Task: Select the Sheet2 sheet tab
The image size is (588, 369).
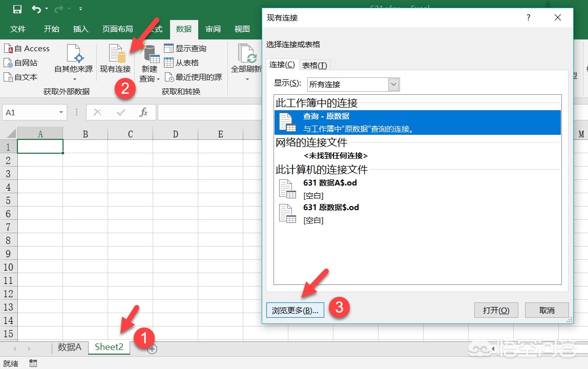Action: pyautogui.click(x=109, y=347)
